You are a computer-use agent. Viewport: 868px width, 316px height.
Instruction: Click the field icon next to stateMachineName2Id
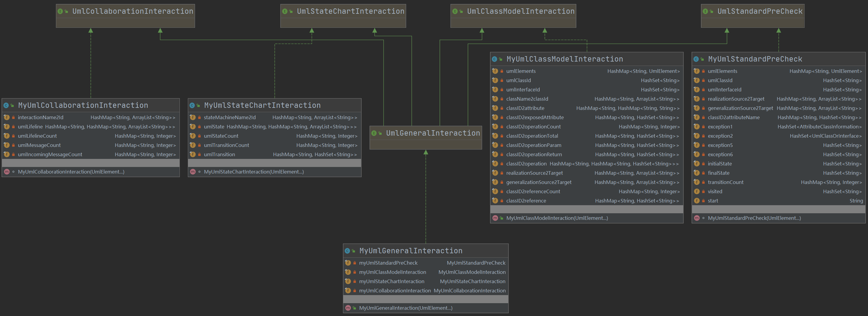tap(193, 117)
